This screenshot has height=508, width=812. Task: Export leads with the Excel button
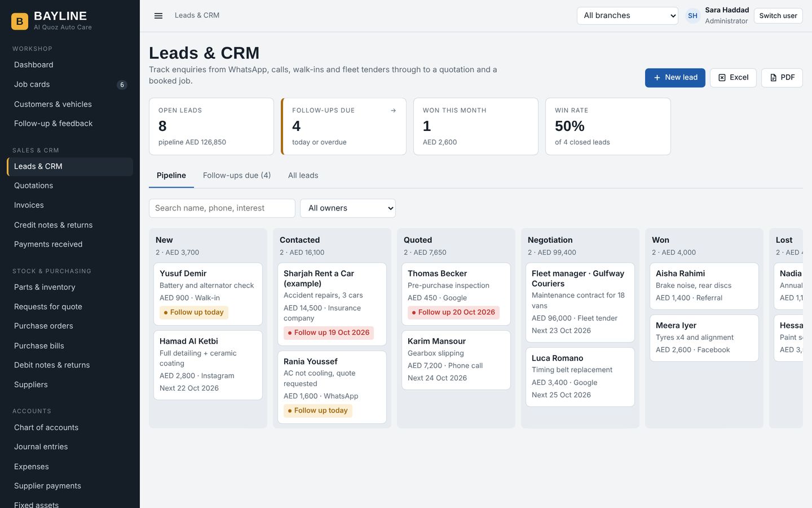[x=733, y=78]
